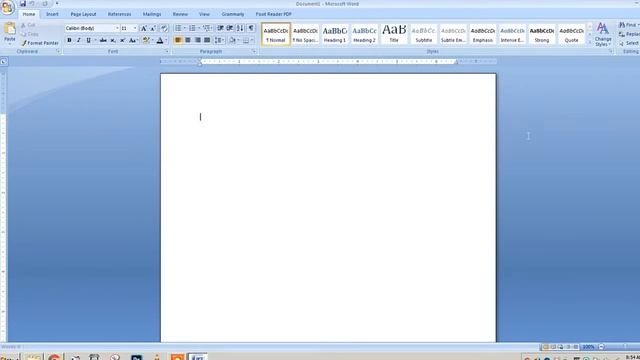Toggle Subscript formatting
The height and width of the screenshot is (360, 640).
(113, 40)
